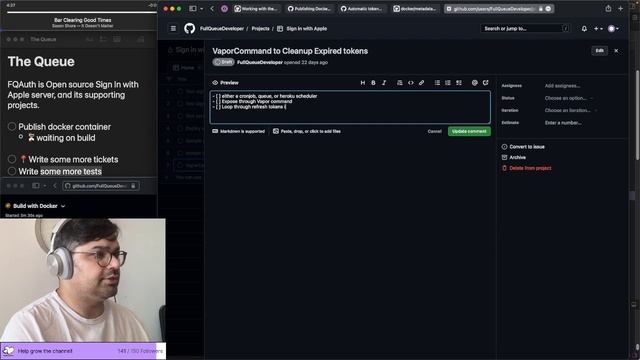Click the Edit title button
This screenshot has height=360, width=640.
click(x=599, y=51)
